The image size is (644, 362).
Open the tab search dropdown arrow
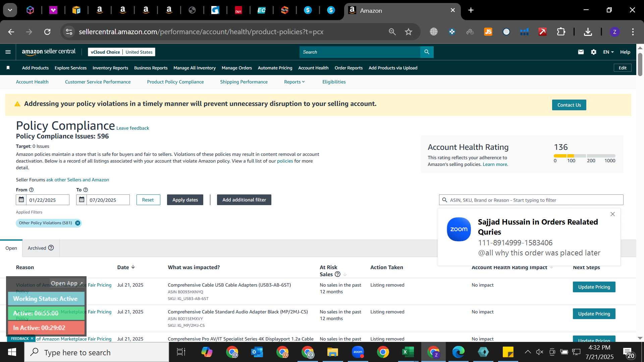tap(10, 10)
